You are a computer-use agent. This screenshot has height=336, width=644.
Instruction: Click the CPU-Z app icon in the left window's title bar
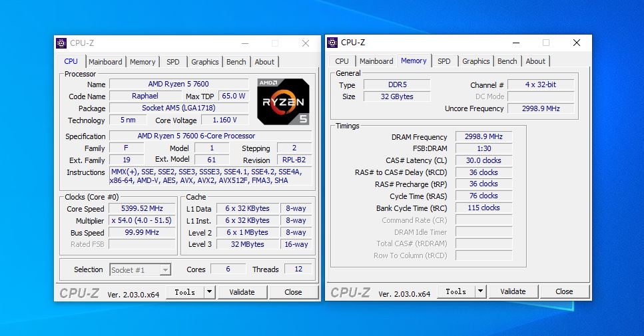pos(61,43)
